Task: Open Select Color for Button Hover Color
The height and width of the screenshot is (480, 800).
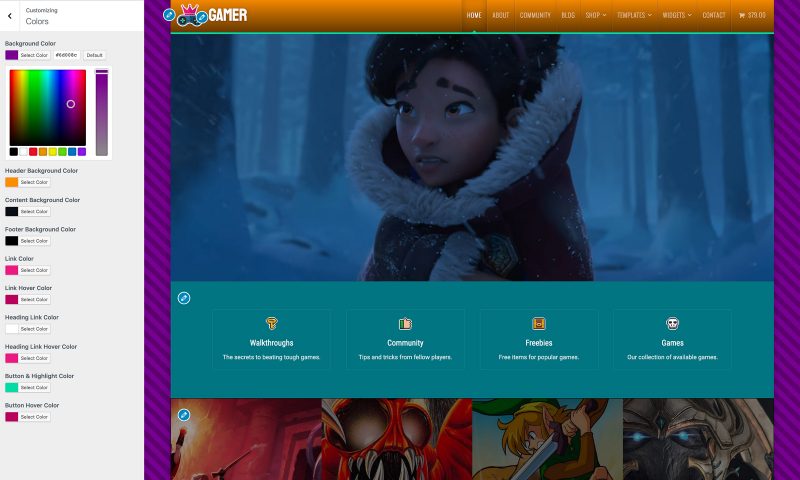Action: [34, 417]
